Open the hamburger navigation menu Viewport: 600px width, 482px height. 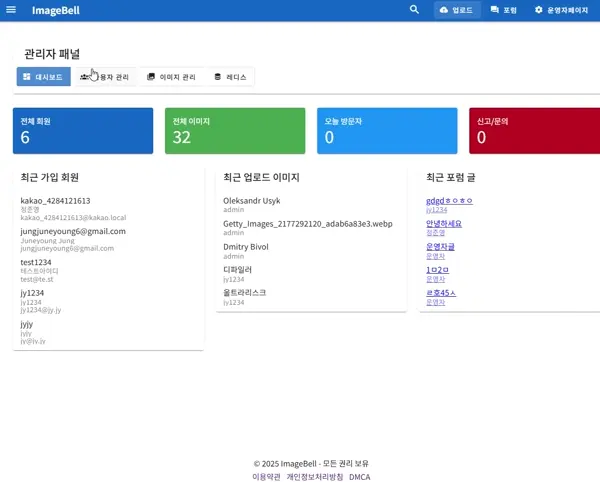pyautogui.click(x=11, y=10)
